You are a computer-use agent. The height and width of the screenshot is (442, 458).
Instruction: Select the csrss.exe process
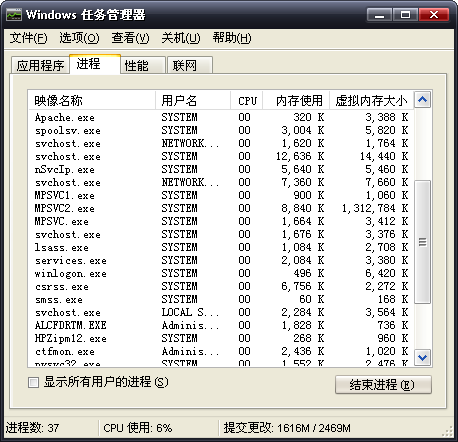tap(221, 286)
